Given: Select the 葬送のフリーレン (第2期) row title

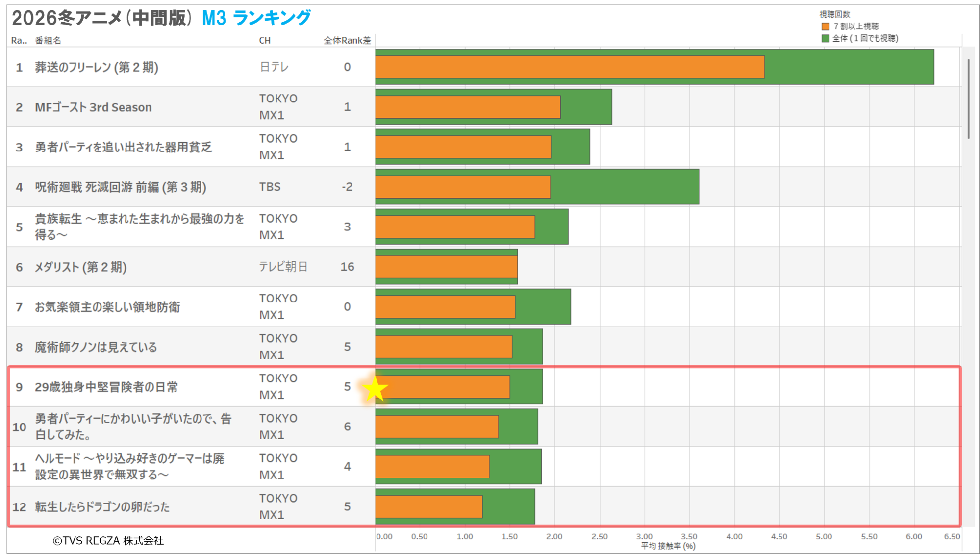Looking at the screenshot, I should pyautogui.click(x=97, y=67).
